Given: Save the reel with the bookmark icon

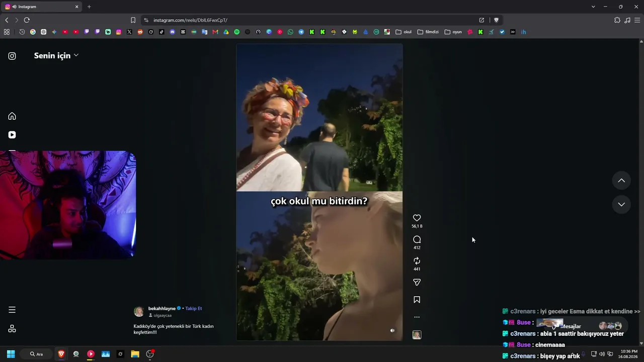Looking at the screenshot, I should (x=417, y=300).
